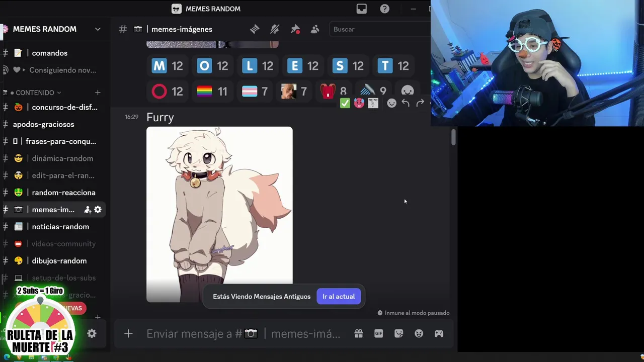Show the member list icon
The image size is (644, 362).
[315, 29]
